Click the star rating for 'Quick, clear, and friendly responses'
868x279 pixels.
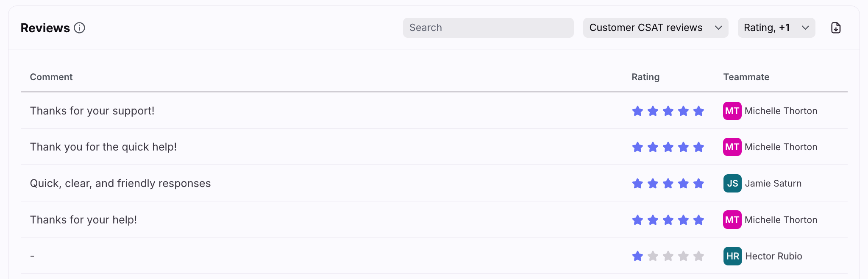[x=668, y=184]
